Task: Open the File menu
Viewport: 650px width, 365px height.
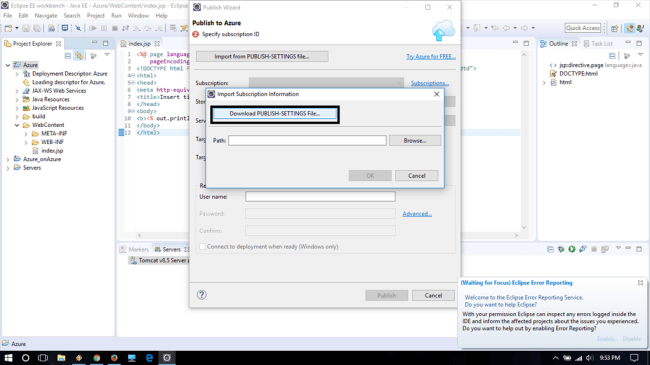Action: [x=7, y=16]
